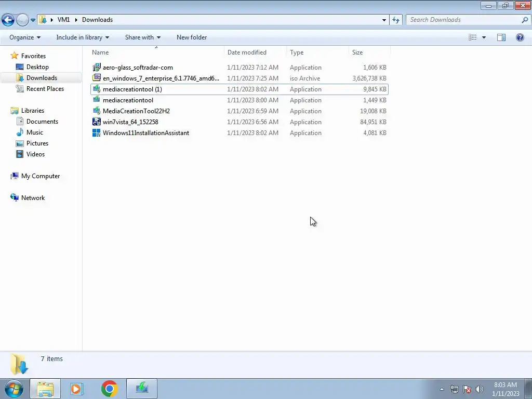The height and width of the screenshot is (399, 532).
Task: Open the Organize menu
Action: point(25,37)
